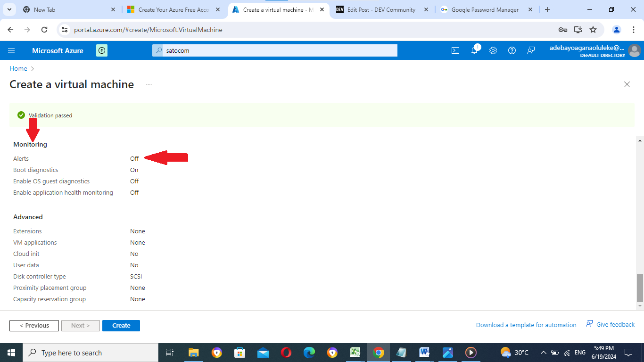
Task: Click the Proximity placement group label
Action: (x=50, y=288)
